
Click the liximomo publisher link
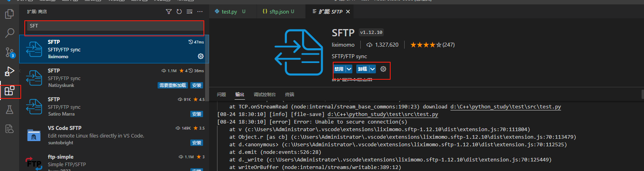point(343,45)
